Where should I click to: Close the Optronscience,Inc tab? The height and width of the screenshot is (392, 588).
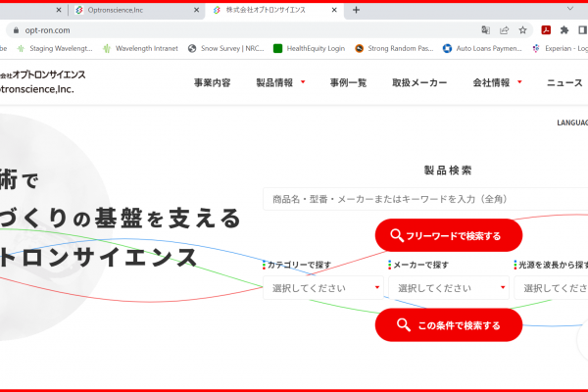(x=197, y=10)
